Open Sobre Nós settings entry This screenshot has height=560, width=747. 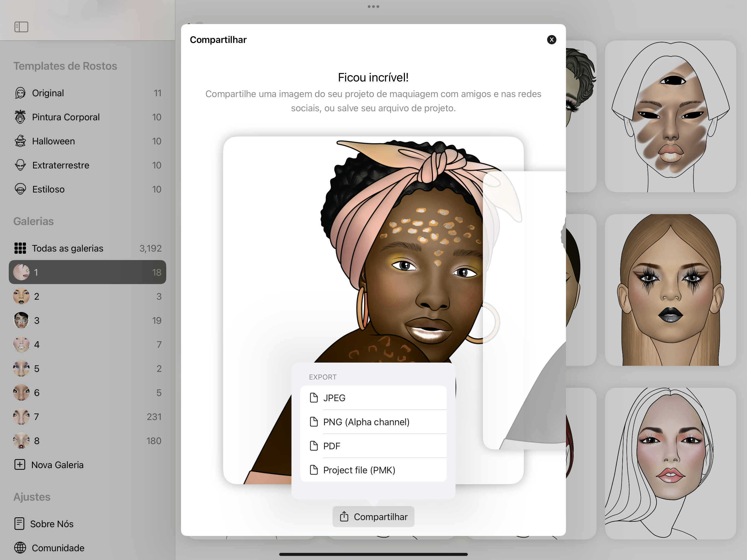coord(87,524)
